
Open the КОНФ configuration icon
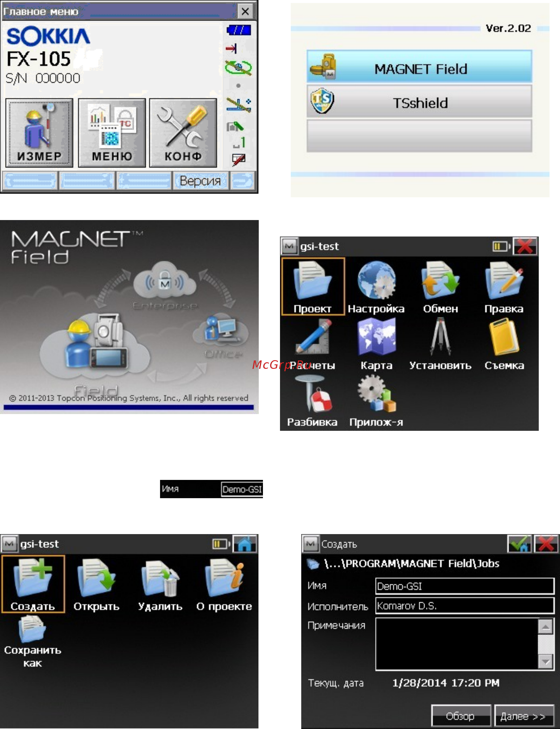pos(183,133)
